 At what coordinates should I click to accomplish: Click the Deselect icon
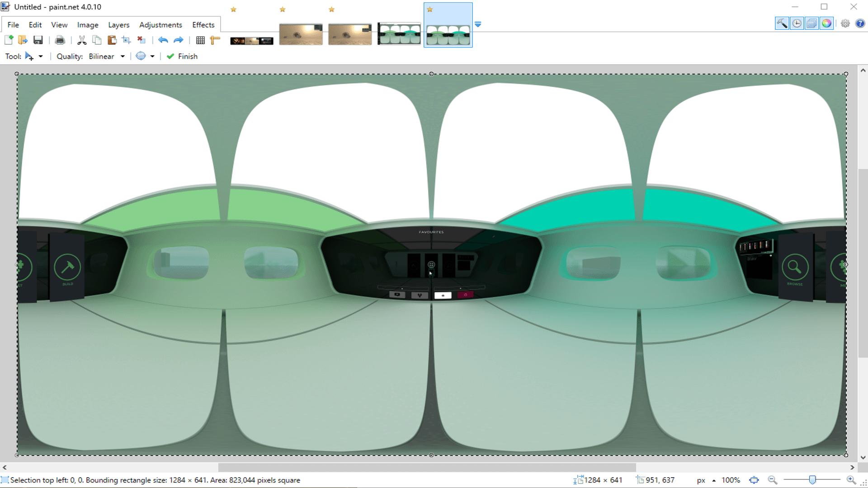point(142,40)
